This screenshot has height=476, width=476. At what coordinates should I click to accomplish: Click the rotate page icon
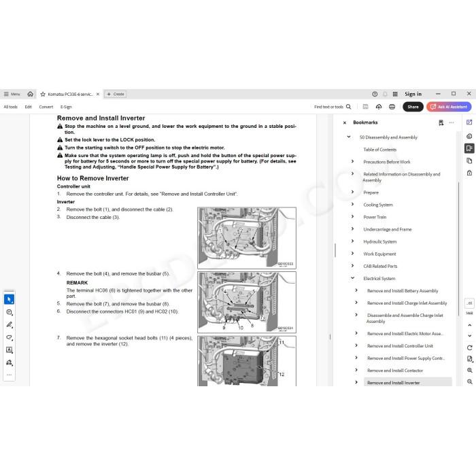coord(470,347)
